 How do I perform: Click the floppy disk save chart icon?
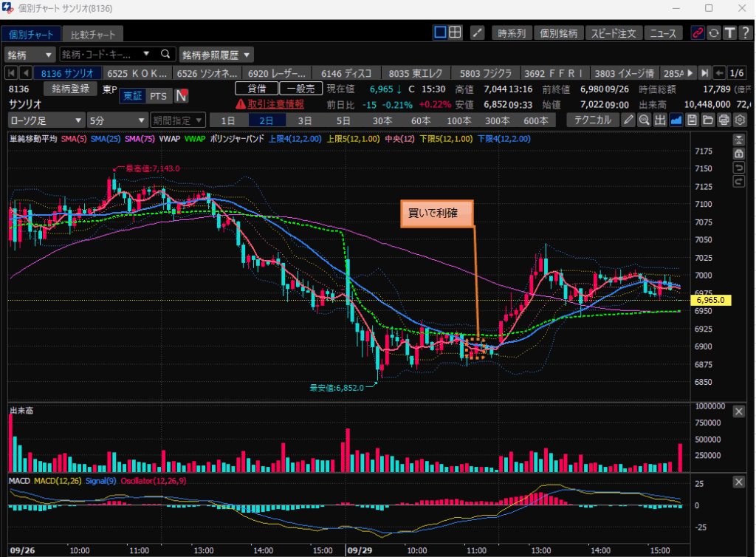(692, 120)
